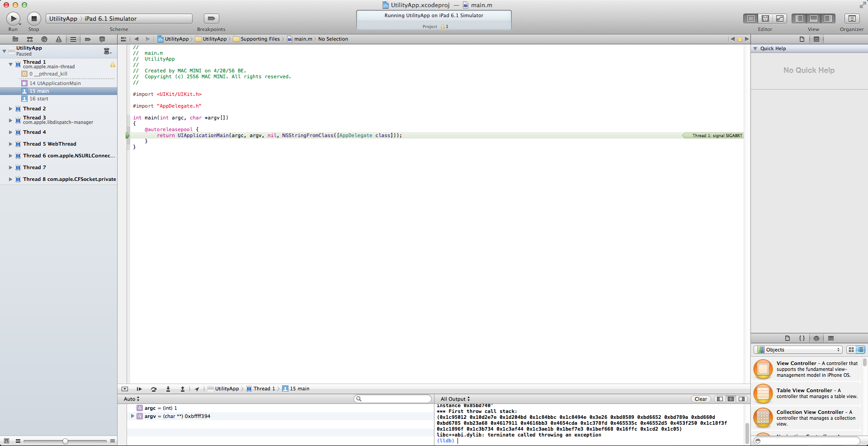Open the related files grid menu
This screenshot has width=868, height=446.
click(123, 39)
